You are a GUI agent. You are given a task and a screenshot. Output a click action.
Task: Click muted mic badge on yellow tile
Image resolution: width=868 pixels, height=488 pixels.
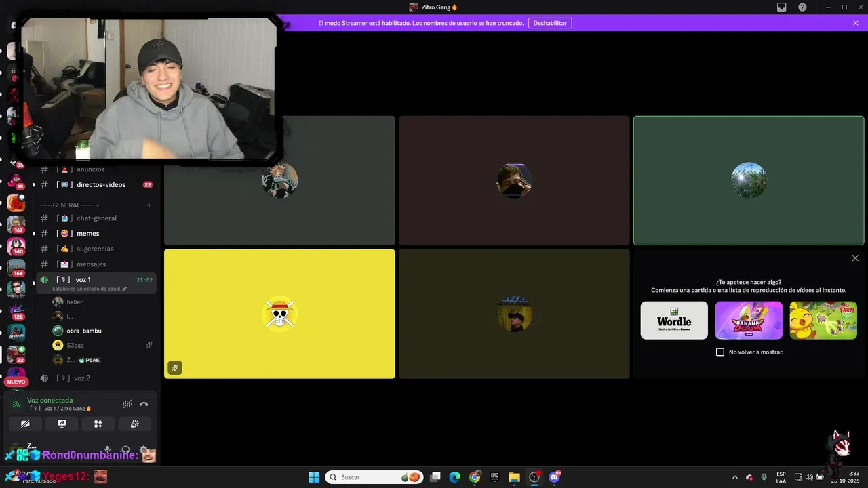click(175, 368)
